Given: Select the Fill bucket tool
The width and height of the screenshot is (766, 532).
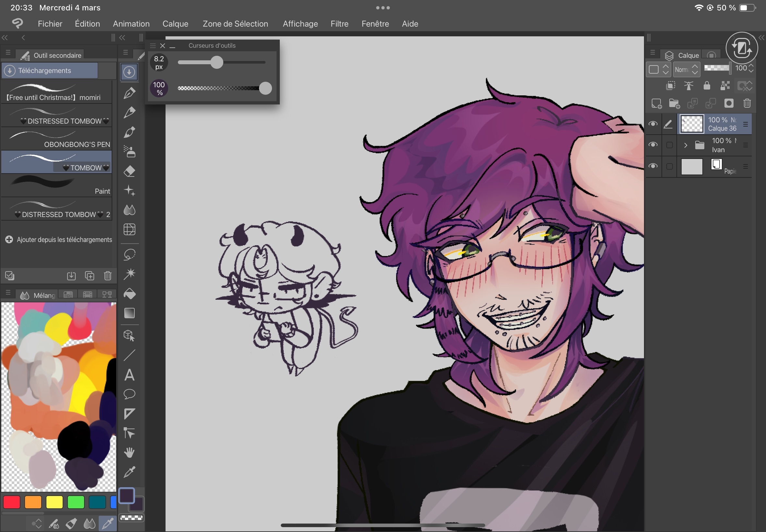Looking at the screenshot, I should pyautogui.click(x=130, y=294).
